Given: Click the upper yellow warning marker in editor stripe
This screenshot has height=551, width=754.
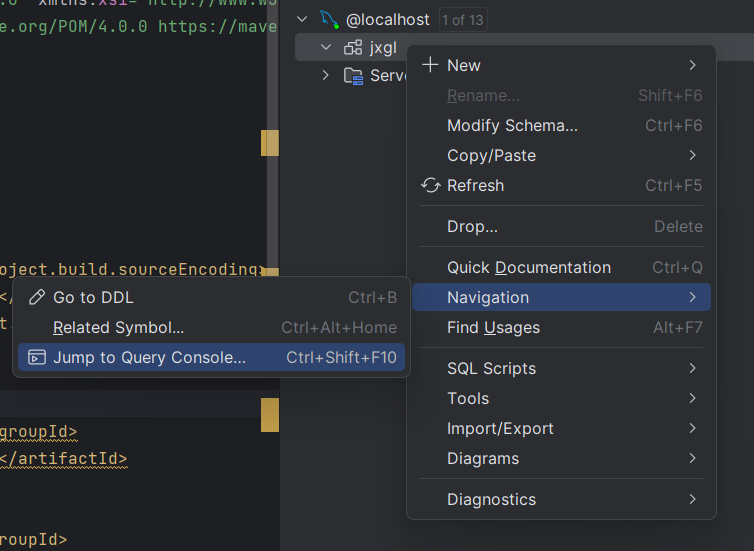Looking at the screenshot, I should tap(270, 143).
